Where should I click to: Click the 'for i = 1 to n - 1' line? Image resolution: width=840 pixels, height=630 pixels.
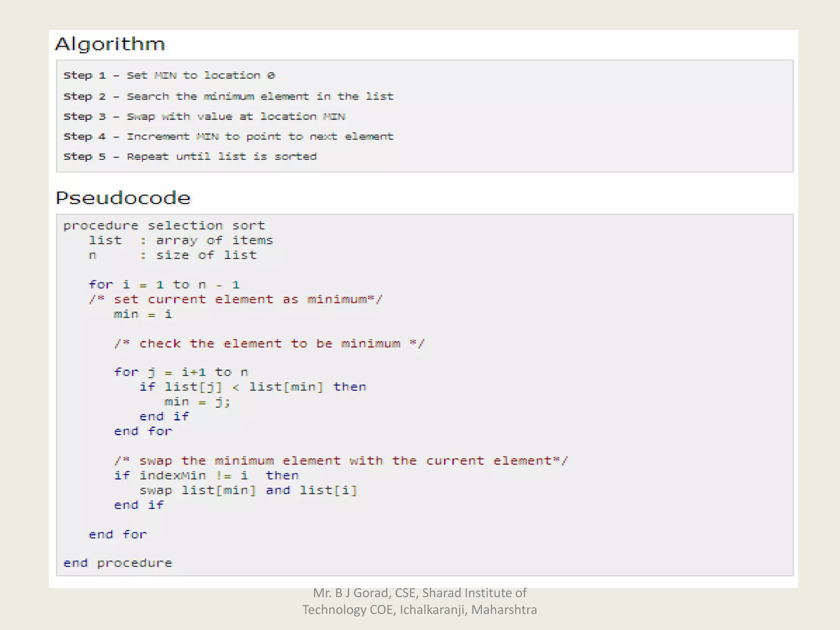pos(164,285)
